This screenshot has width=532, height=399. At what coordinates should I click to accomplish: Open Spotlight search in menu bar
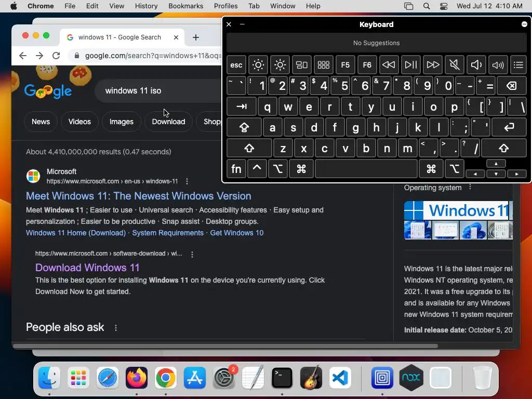(x=427, y=6)
